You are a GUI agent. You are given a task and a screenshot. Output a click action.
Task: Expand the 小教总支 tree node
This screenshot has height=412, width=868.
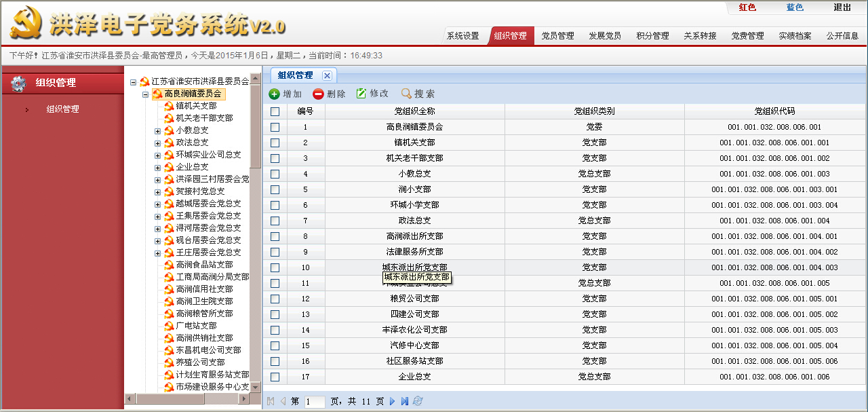[x=158, y=130]
